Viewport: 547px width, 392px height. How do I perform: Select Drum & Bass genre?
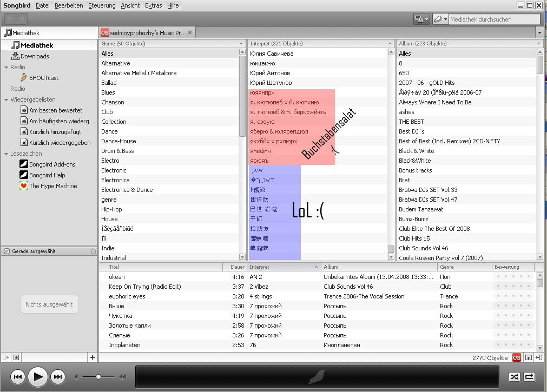pos(169,151)
